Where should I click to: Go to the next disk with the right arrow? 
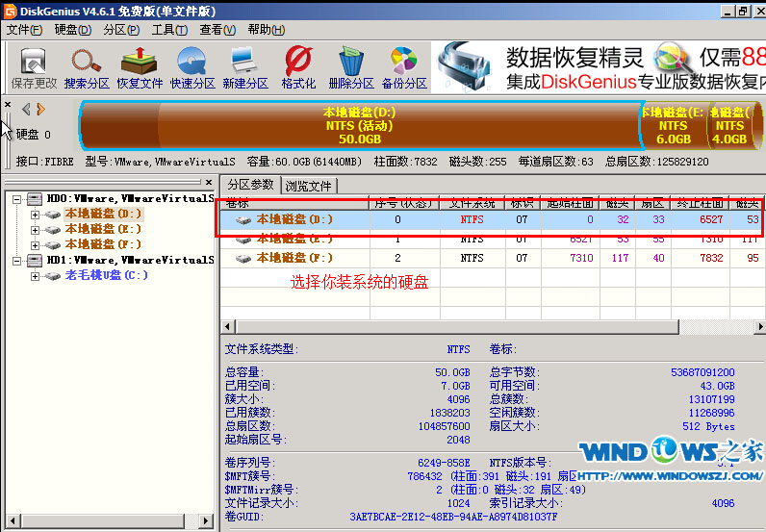tap(40, 109)
